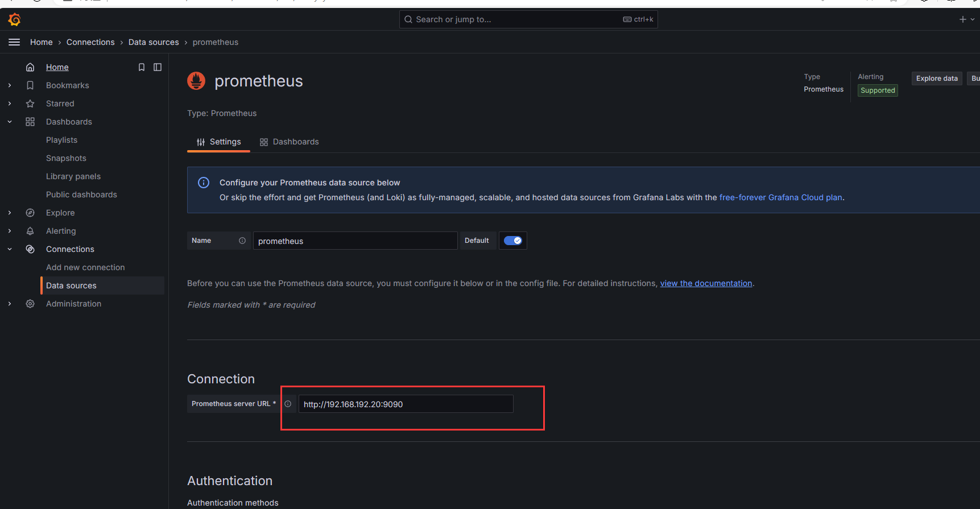Image resolution: width=980 pixels, height=509 pixels.
Task: Click Home in the breadcrumb
Action: [42, 42]
